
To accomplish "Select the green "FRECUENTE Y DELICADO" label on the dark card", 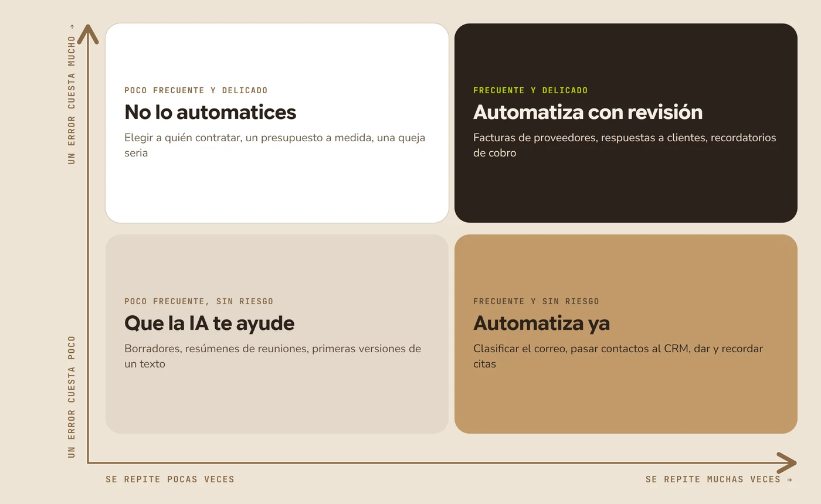I will [530, 90].
